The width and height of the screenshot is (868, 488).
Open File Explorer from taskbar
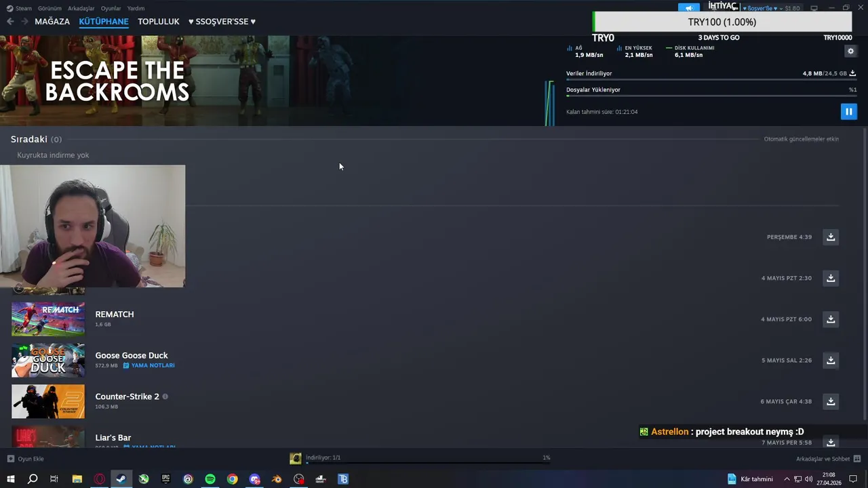77,479
